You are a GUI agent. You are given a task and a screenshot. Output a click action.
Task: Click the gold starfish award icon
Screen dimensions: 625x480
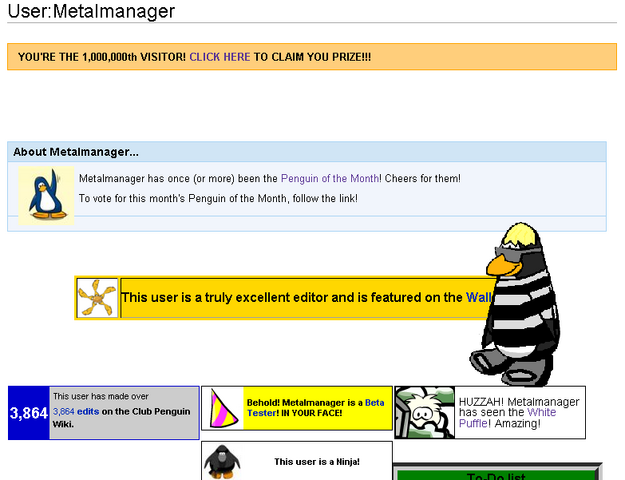click(x=97, y=298)
